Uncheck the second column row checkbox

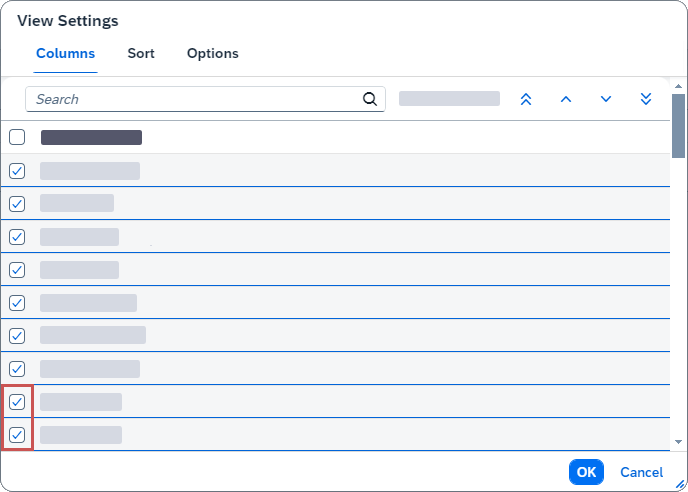pyautogui.click(x=17, y=204)
